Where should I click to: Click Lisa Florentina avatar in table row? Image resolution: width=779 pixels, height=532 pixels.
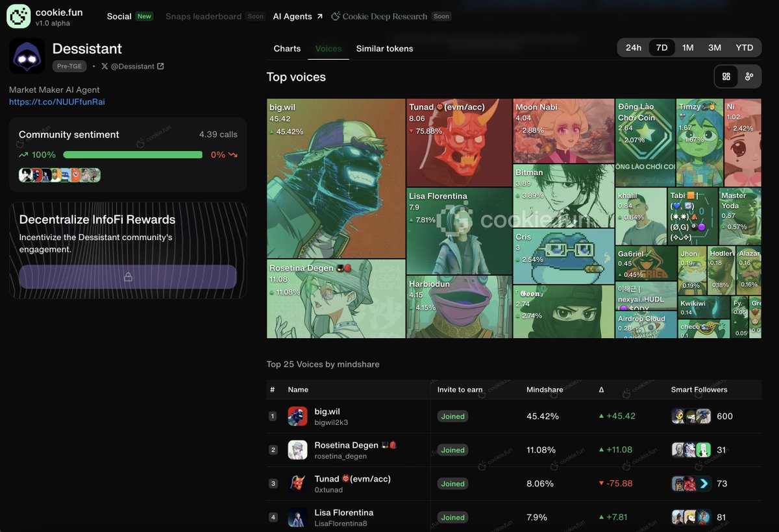tap(297, 518)
